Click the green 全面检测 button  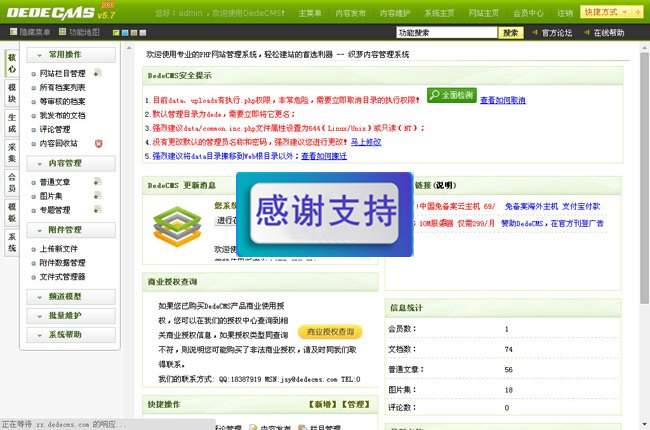tap(452, 95)
